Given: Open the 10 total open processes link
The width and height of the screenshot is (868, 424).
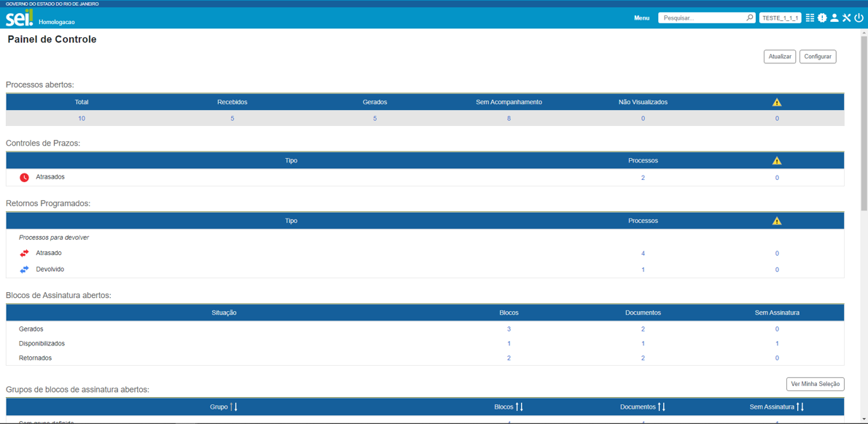Looking at the screenshot, I should 82,118.
